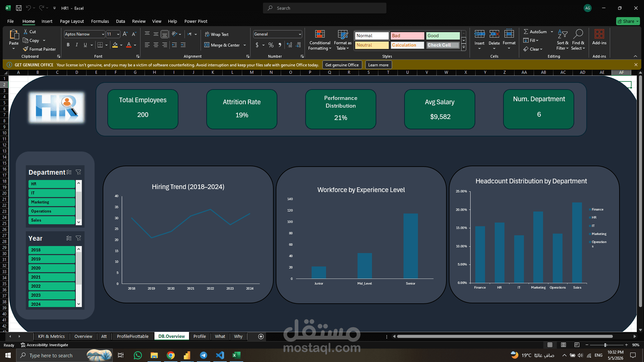Image resolution: width=644 pixels, height=362 pixels.
Task: Expand the AutoSum dropdown arrow
Action: [x=552, y=32]
